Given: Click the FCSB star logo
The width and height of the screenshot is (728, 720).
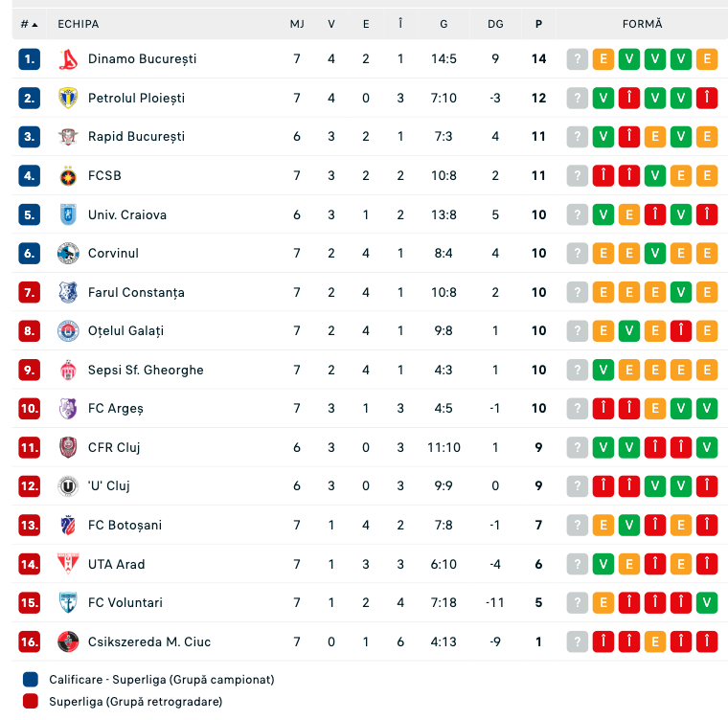Looking at the screenshot, I should (x=68, y=176).
